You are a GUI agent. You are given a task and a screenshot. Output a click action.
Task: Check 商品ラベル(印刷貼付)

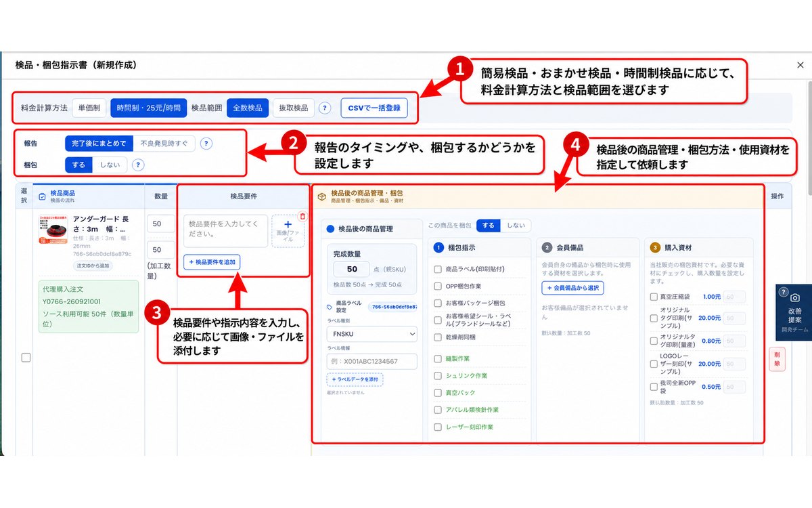(438, 269)
